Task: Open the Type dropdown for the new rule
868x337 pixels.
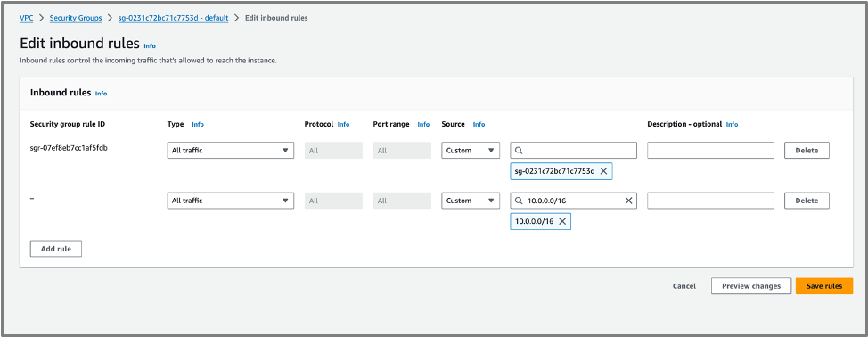Action: (230, 201)
